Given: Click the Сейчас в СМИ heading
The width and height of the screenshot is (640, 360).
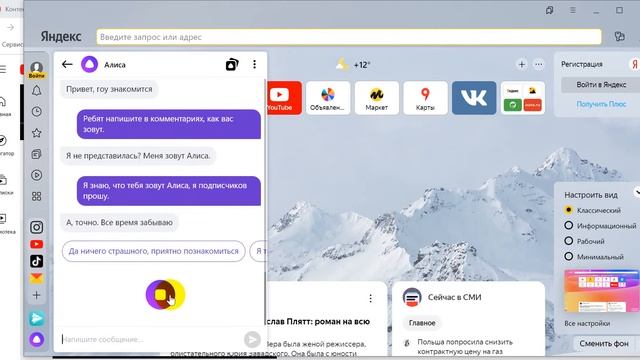Looking at the screenshot, I should 454,297.
